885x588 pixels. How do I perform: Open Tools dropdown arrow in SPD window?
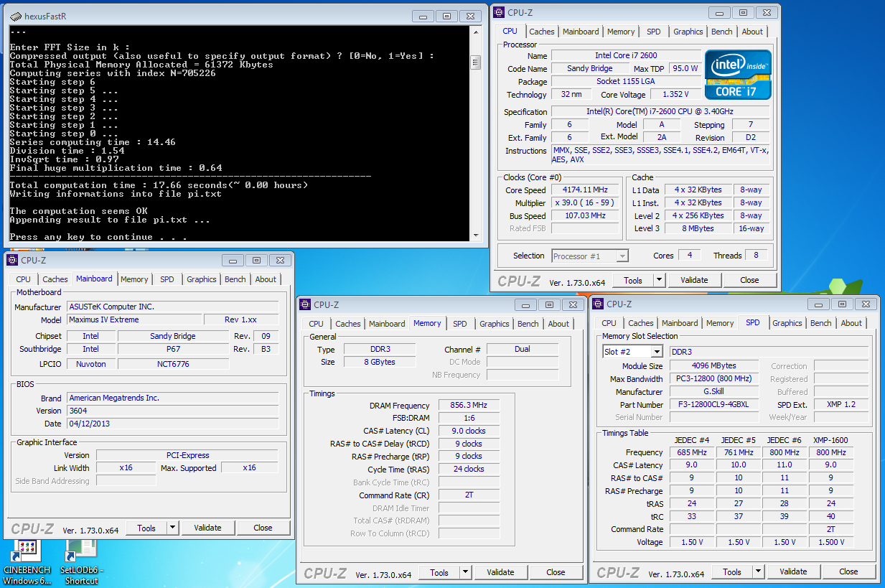(x=759, y=571)
